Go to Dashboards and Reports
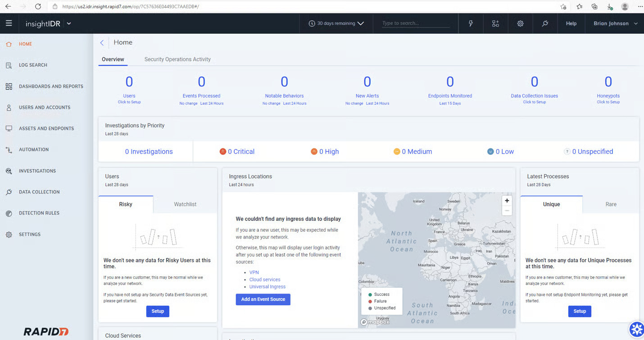Image resolution: width=644 pixels, height=340 pixels. (51, 87)
